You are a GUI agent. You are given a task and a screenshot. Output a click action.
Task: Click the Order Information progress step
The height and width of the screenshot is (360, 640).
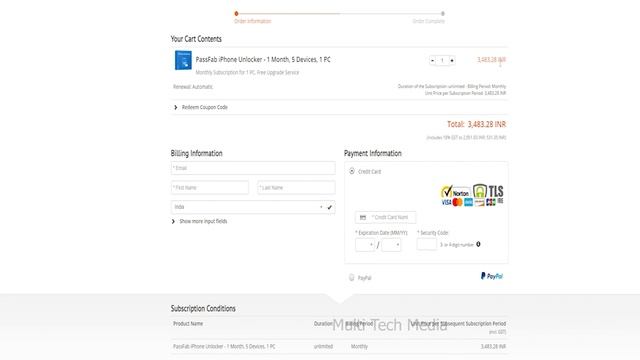click(253, 21)
